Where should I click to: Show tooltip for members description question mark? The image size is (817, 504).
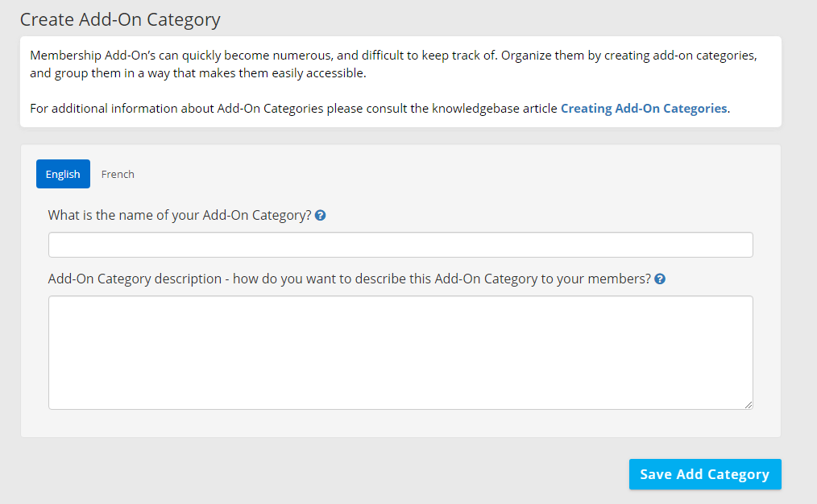tap(660, 279)
